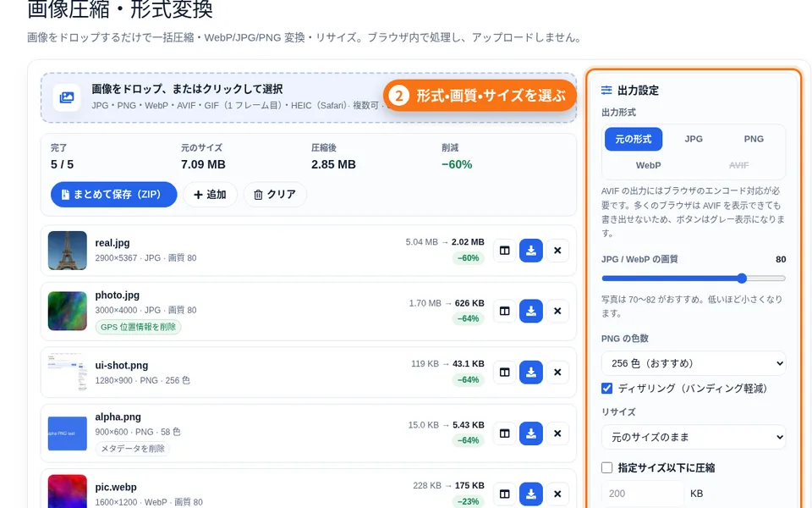This screenshot has height=508, width=812.
Task: Open compare view for pic.webp
Action: (504, 494)
